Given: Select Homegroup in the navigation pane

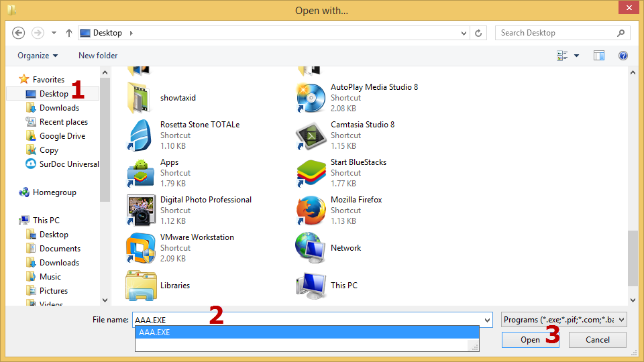Looking at the screenshot, I should (x=54, y=192).
